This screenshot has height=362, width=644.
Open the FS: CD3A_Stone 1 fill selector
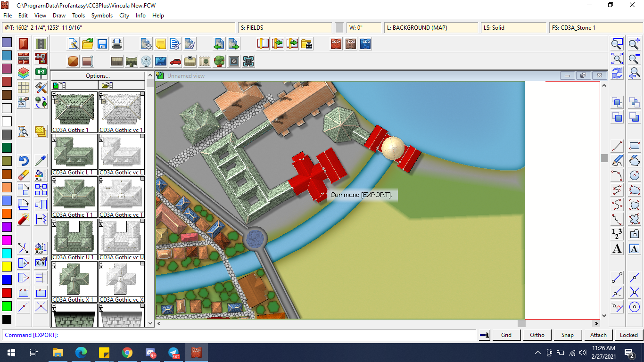pos(596,28)
